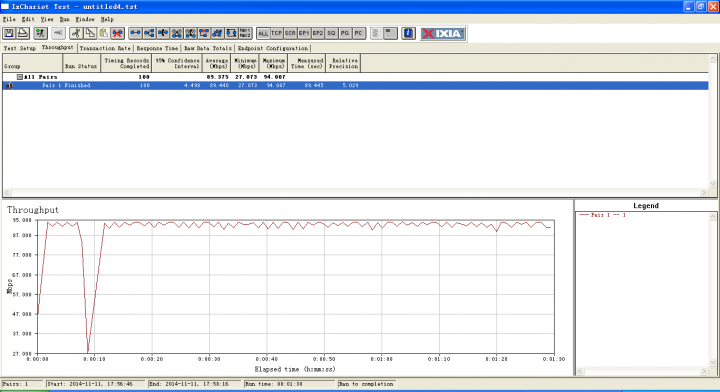
Task: Click the Copy toolbar icon
Action: point(90,33)
